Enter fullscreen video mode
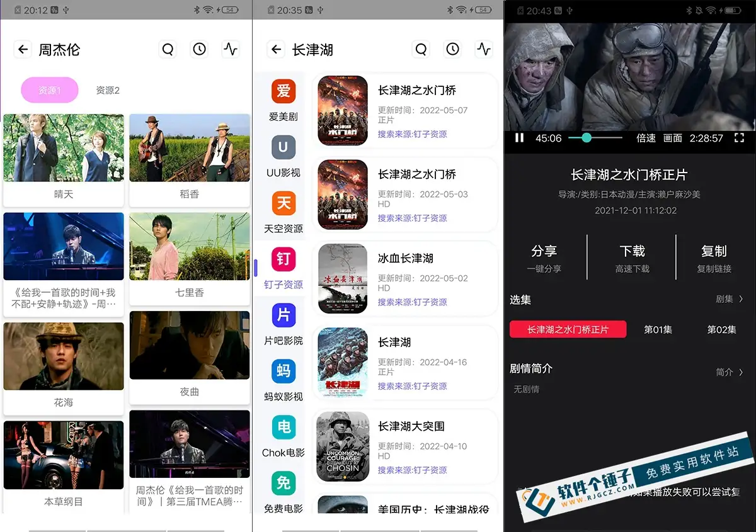 (740, 138)
